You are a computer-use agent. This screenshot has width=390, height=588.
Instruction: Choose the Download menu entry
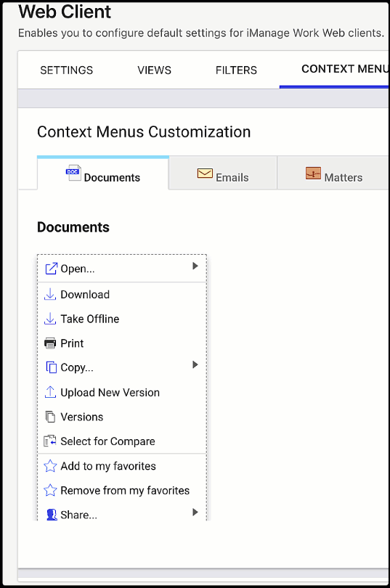122,295
